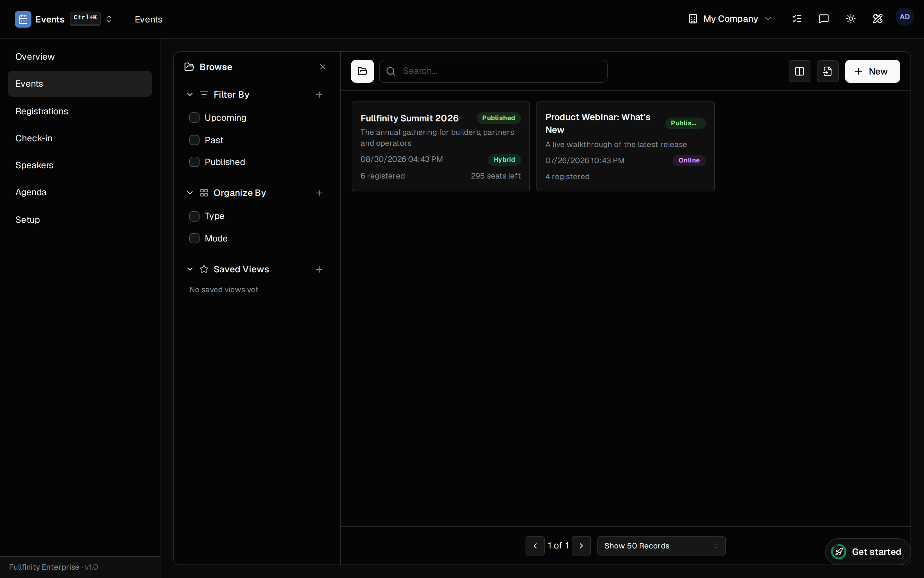The width and height of the screenshot is (924, 578).
Task: Select Events in the sidebar
Action: (80, 84)
